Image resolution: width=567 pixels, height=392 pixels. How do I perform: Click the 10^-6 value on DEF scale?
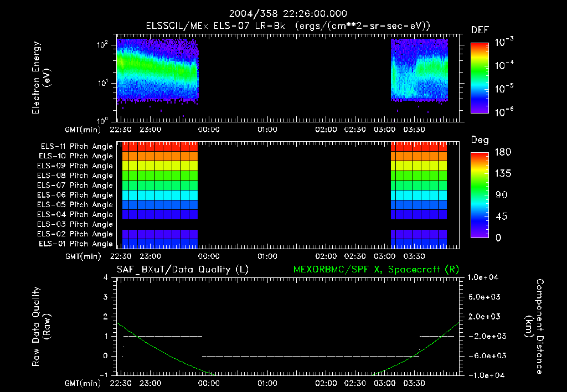(x=504, y=111)
